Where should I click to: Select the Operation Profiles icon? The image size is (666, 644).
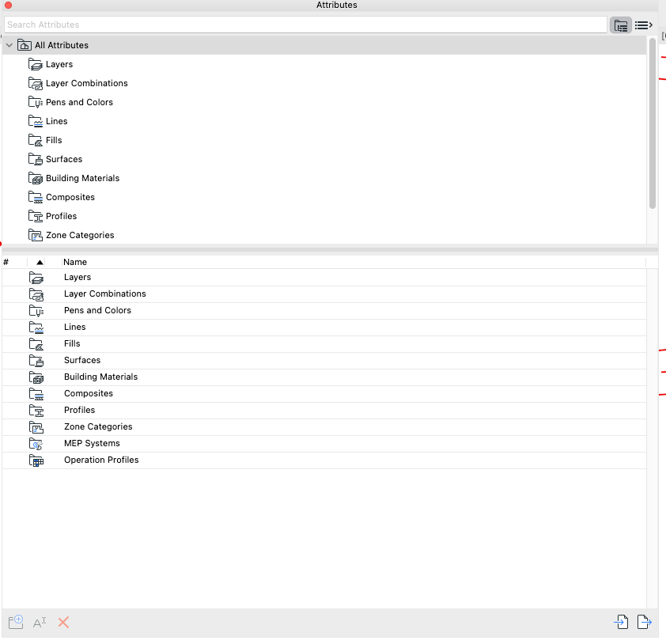tap(36, 460)
